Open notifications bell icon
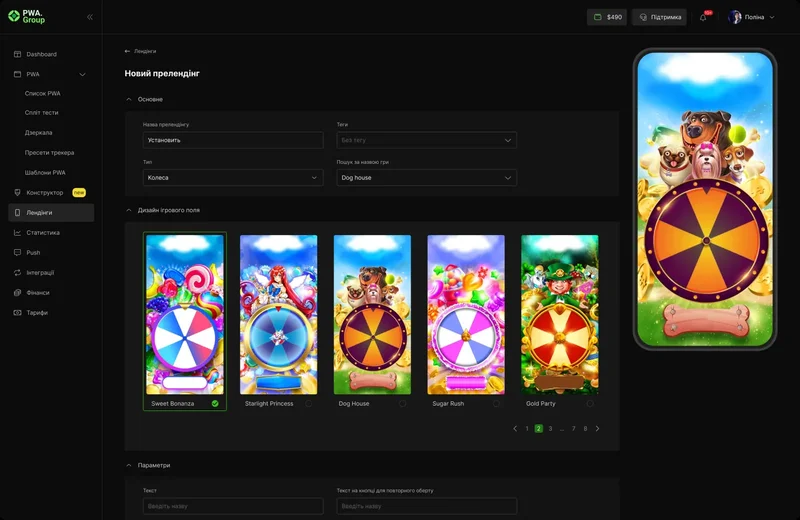This screenshot has height=520, width=800. (x=703, y=17)
